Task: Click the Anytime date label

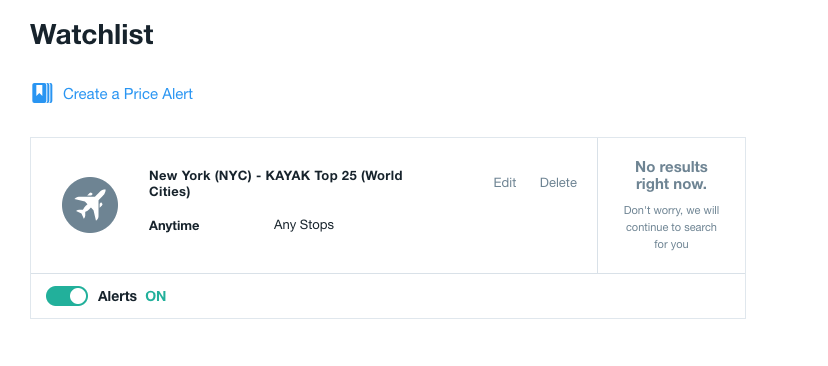Action: coord(174,226)
